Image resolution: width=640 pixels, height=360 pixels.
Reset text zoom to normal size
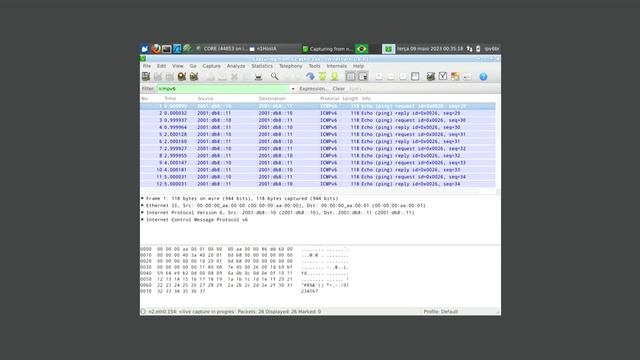[403, 76]
